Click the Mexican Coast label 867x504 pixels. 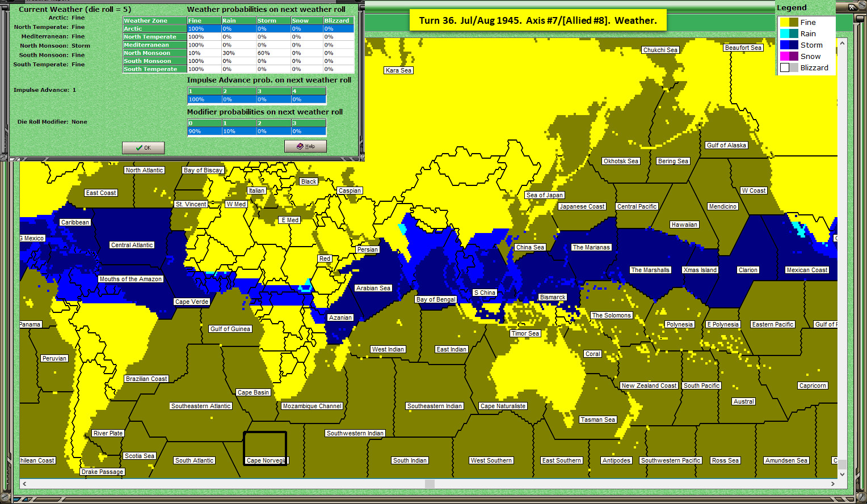[807, 270]
